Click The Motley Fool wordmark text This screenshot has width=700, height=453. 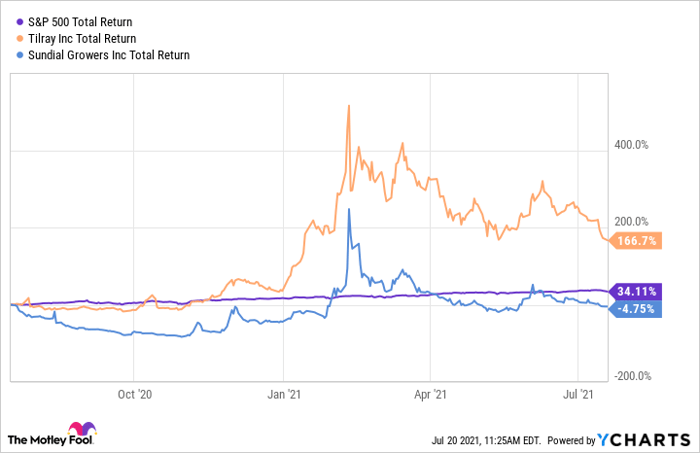point(39,440)
